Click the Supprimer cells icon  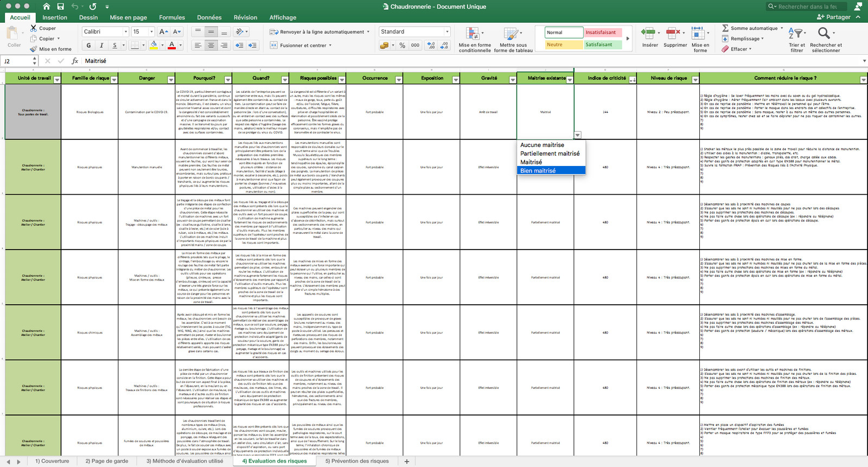[x=673, y=33]
